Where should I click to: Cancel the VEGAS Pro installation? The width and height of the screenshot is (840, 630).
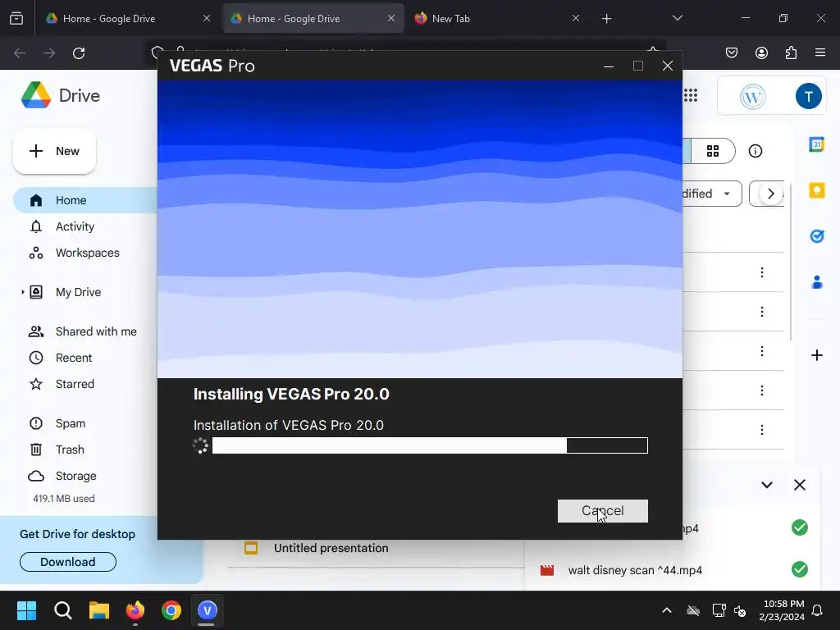click(602, 510)
